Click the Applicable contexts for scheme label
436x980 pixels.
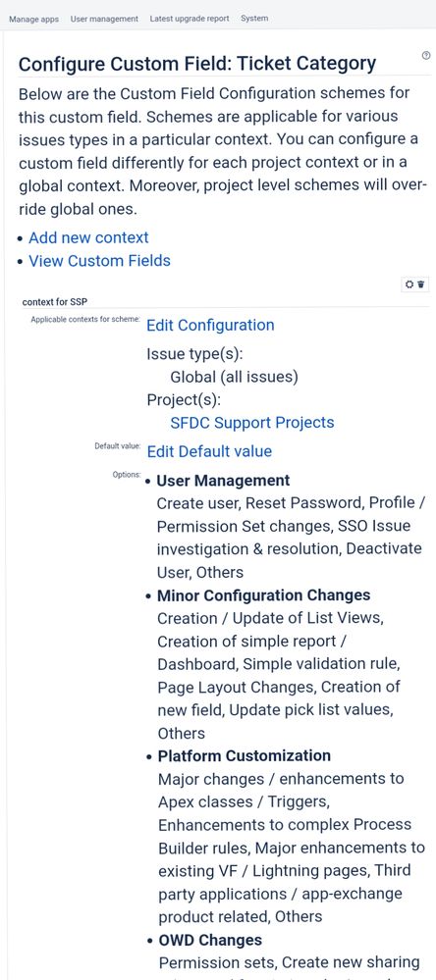(85, 320)
